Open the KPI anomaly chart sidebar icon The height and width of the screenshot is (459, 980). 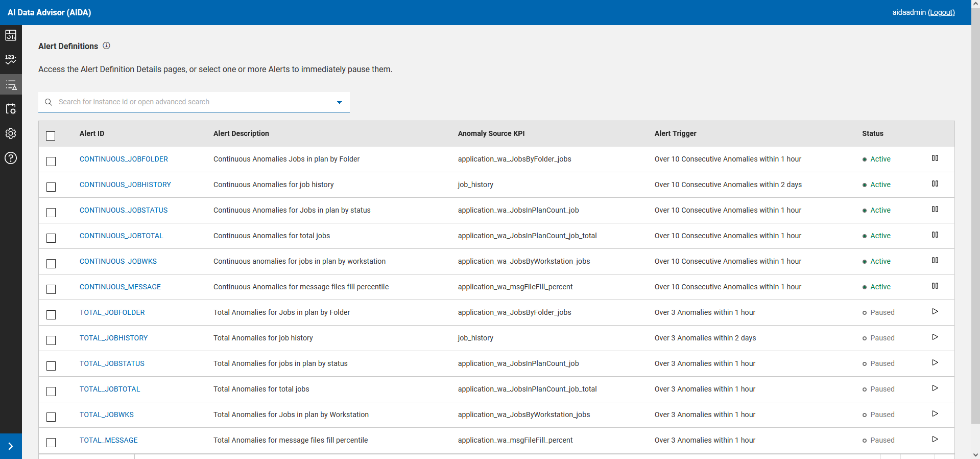pyautogui.click(x=11, y=60)
